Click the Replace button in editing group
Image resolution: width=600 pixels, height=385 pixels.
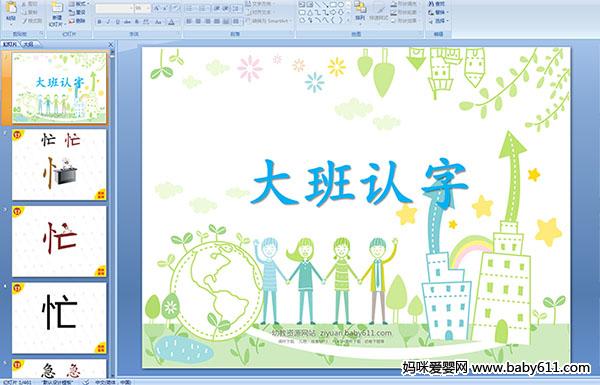tap(437, 12)
